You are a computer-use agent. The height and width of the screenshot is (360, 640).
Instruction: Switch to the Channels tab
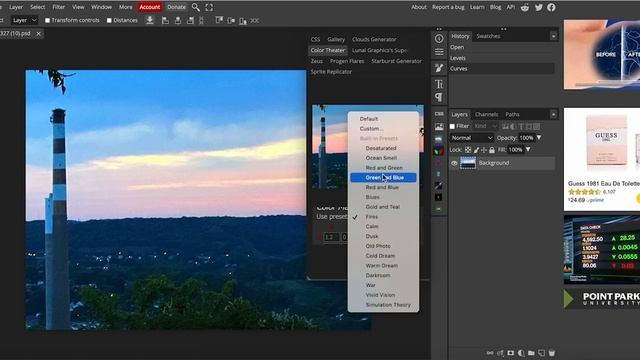(486, 114)
